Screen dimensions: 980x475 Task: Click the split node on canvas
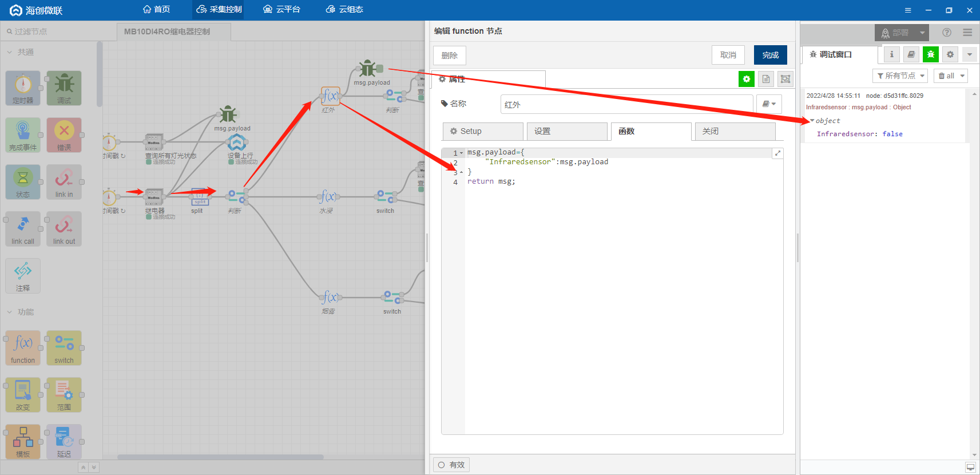(x=200, y=197)
